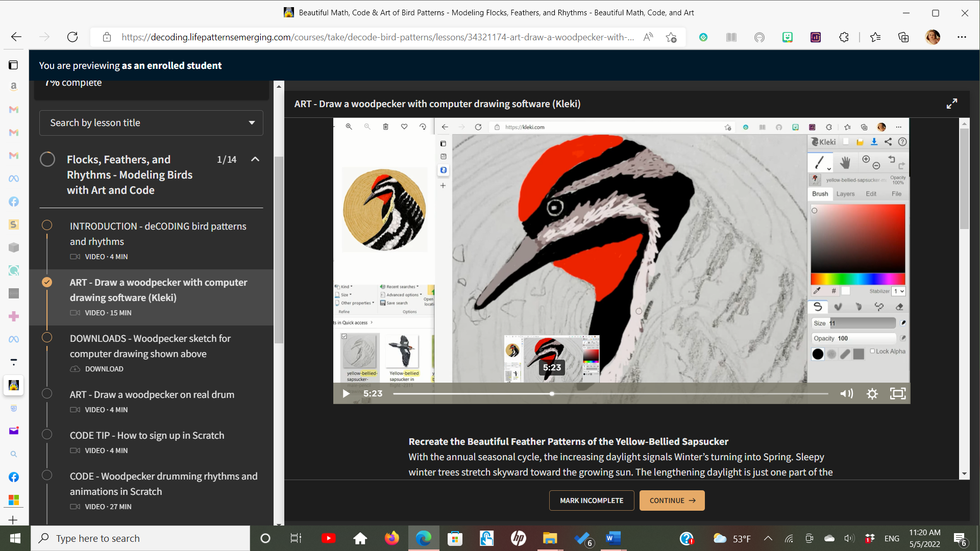Expand lesson content to full width

(x=952, y=104)
